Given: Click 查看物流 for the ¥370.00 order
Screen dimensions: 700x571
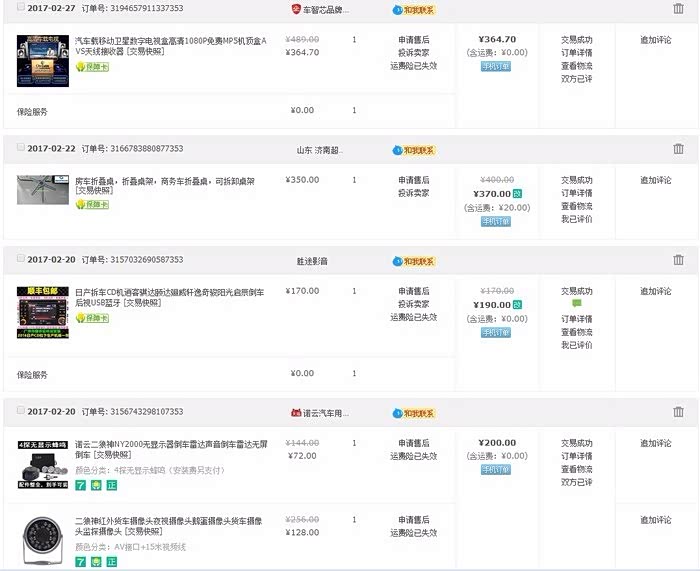Looking at the screenshot, I should (576, 206).
